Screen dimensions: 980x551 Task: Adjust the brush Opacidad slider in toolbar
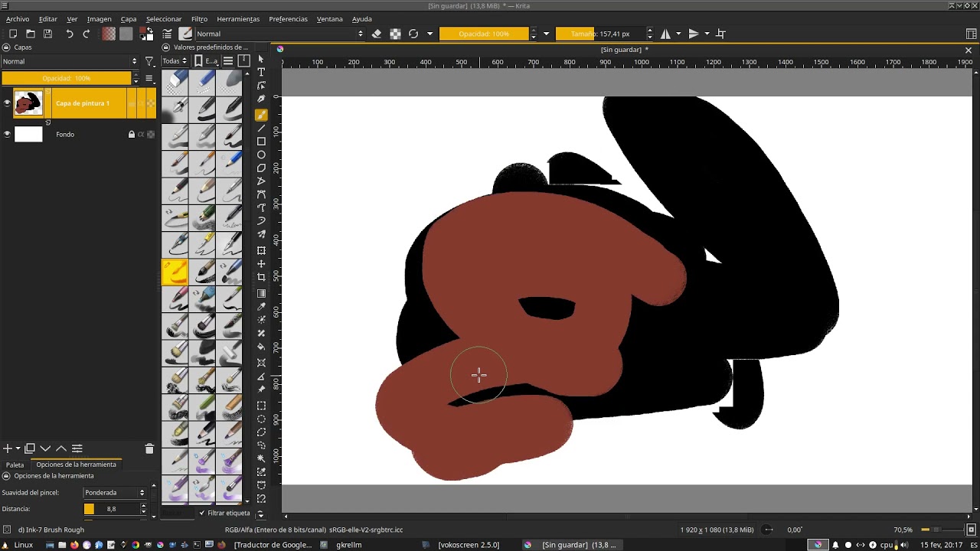[484, 34]
